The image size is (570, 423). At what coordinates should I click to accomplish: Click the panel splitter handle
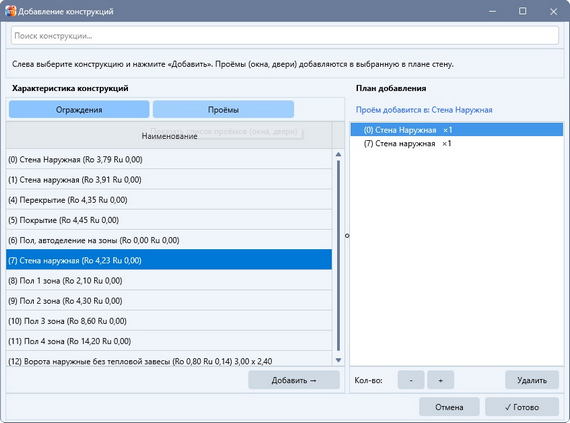click(x=347, y=236)
